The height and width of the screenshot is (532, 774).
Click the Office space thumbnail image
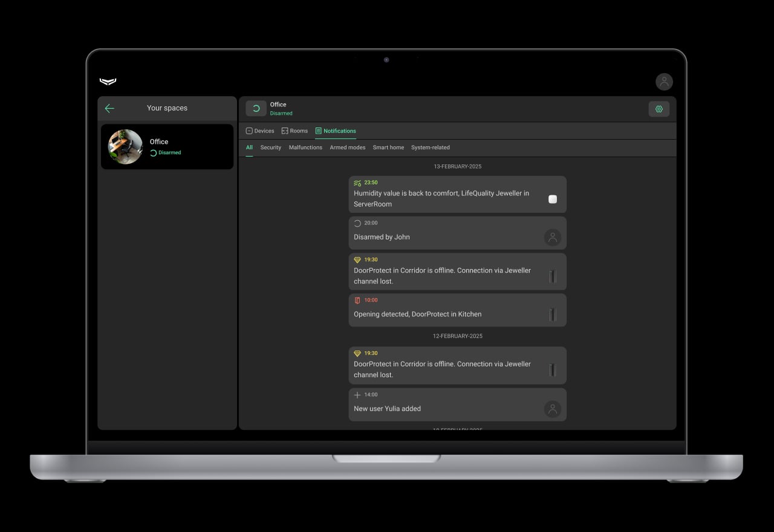(x=125, y=146)
